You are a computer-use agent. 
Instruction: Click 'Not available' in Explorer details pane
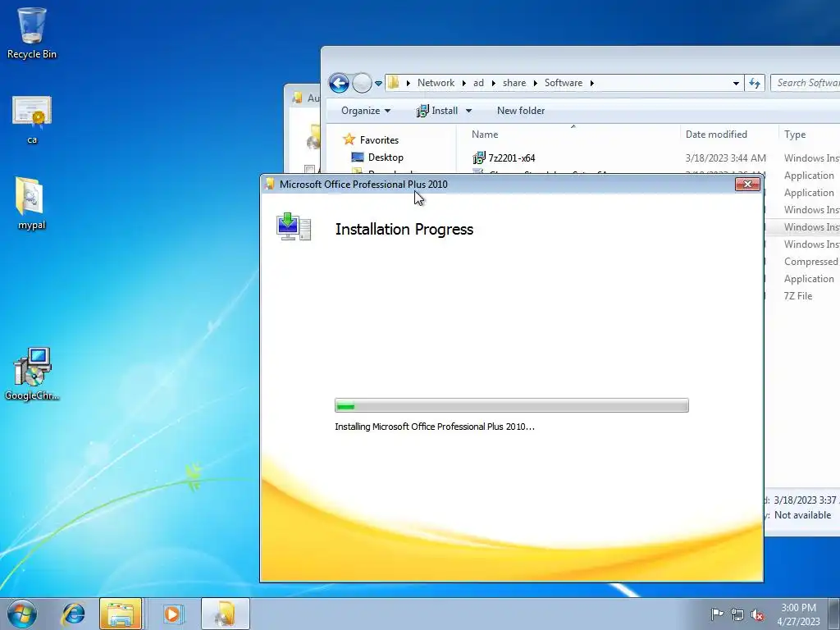tap(802, 515)
